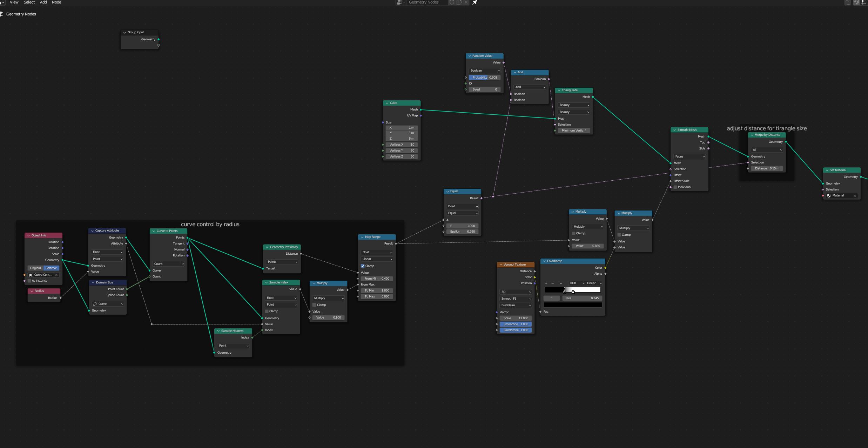The image size is (868, 448).
Task: Add a color stop in ColorRamp plus icon
Action: click(x=546, y=283)
